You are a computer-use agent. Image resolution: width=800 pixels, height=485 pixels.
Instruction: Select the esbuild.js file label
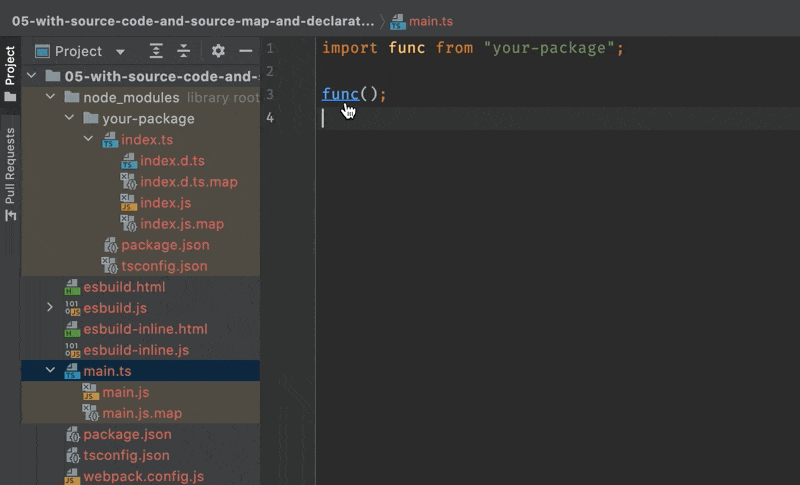(x=115, y=308)
